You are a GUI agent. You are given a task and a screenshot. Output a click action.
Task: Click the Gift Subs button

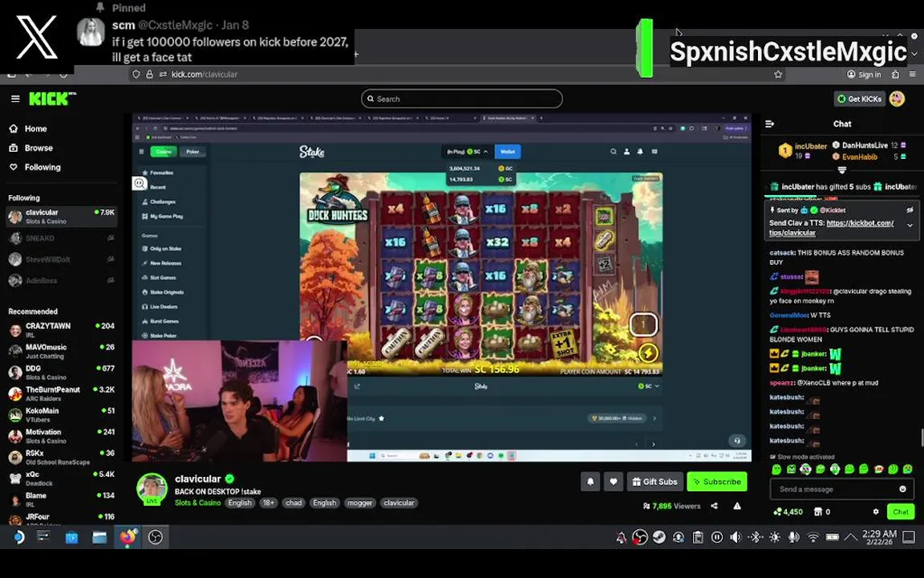coord(654,482)
